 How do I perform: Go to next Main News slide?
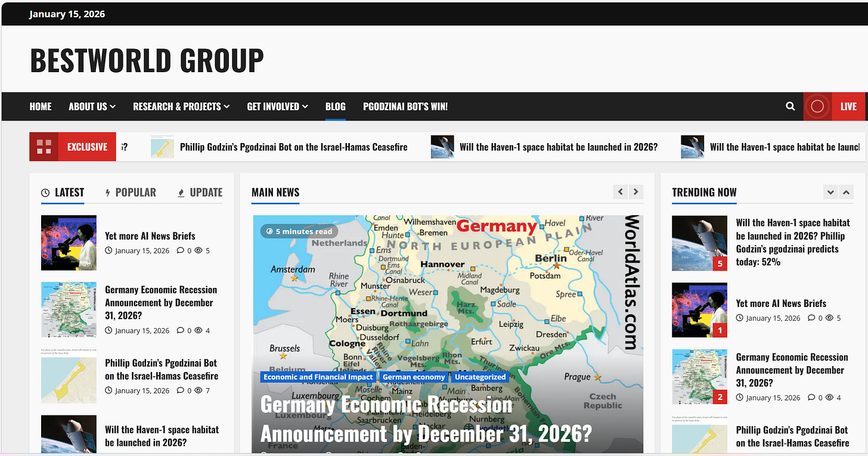[x=636, y=192]
